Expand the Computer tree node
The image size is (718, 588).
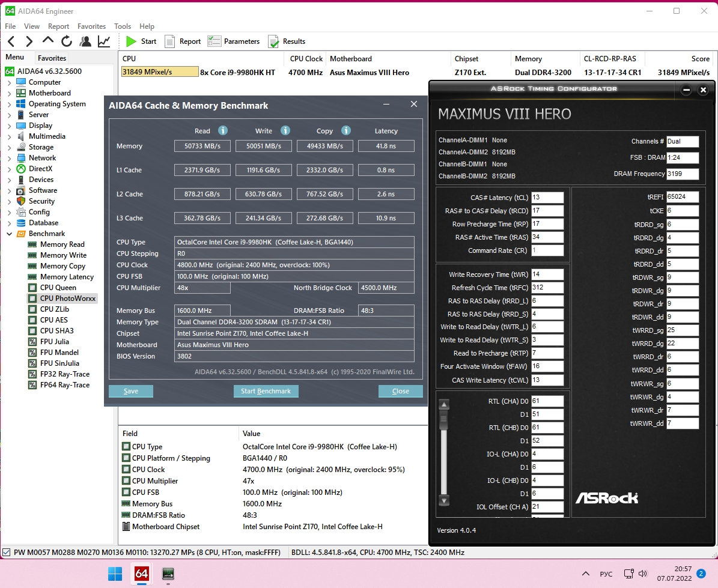pyautogui.click(x=9, y=82)
